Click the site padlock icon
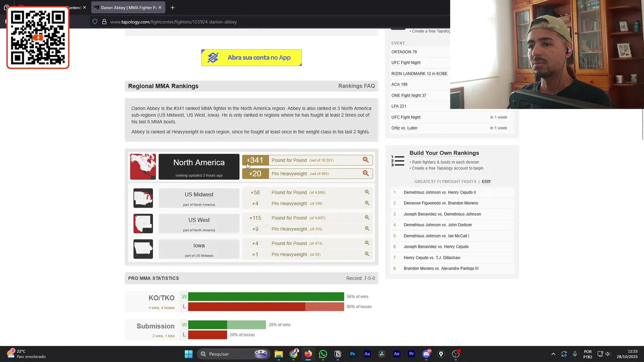 (104, 22)
